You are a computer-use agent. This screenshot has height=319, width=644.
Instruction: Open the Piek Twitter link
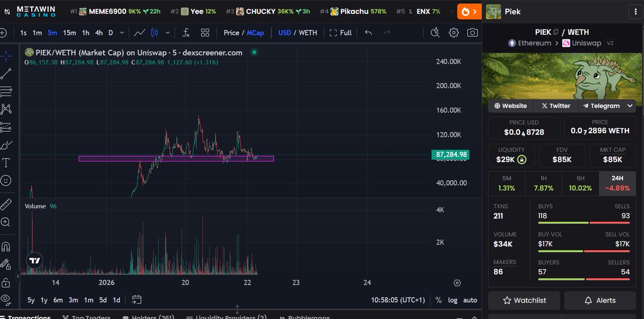point(556,106)
